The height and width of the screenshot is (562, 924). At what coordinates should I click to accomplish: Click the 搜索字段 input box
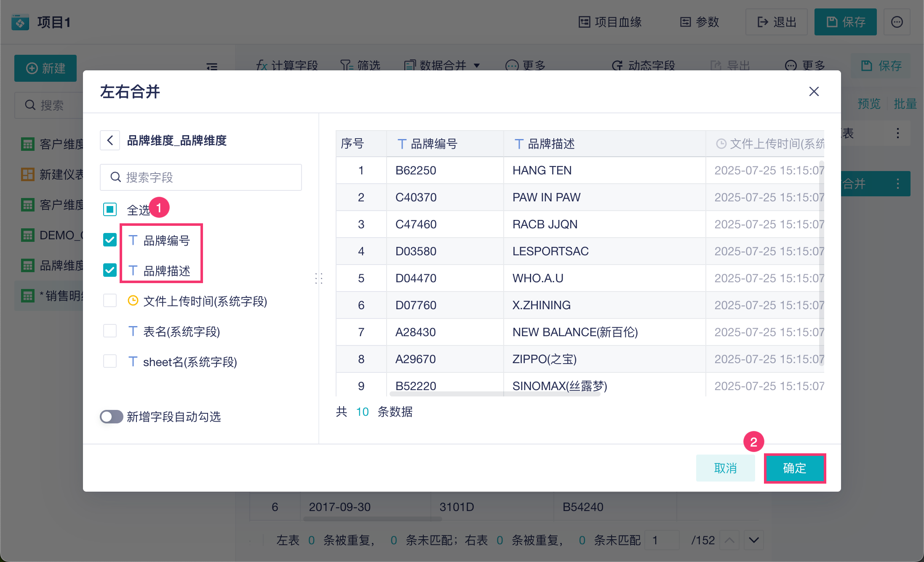click(x=201, y=177)
